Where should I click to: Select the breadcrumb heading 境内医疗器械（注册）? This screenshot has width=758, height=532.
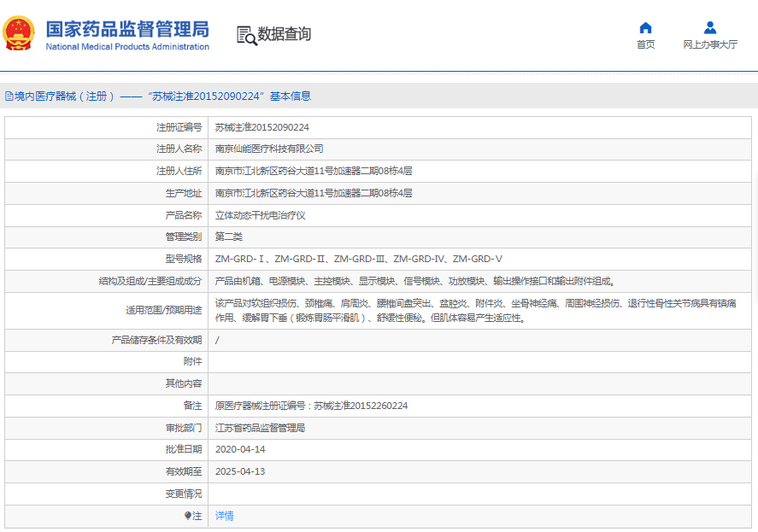(x=65, y=96)
